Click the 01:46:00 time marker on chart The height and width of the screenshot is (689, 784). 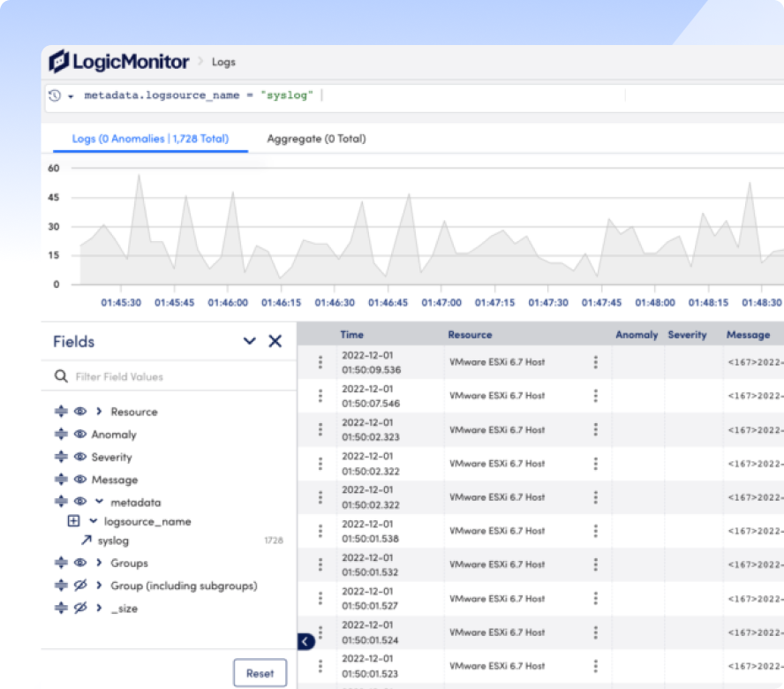[x=228, y=303]
